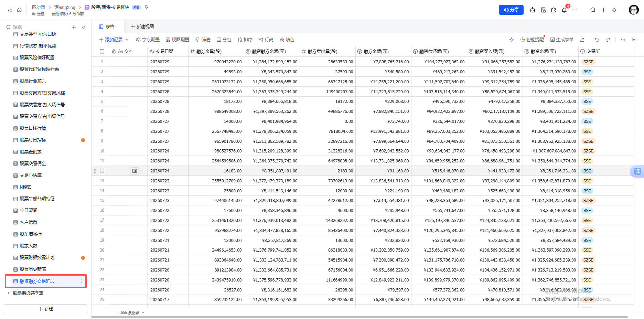The height and width of the screenshot is (319, 644).
Task: Open the user avatar profile
Action: pyautogui.click(x=634, y=10)
